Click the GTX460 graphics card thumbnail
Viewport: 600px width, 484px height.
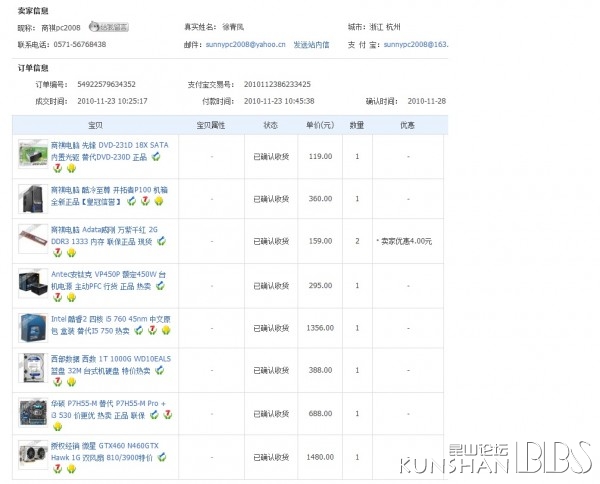[33, 455]
